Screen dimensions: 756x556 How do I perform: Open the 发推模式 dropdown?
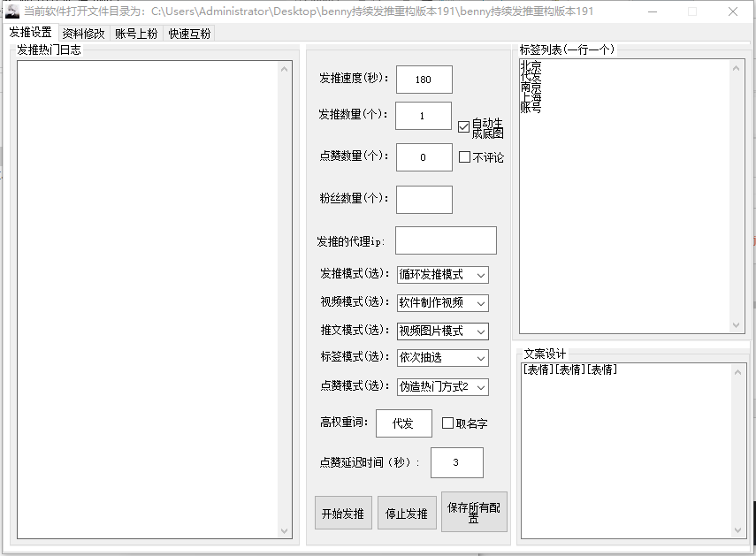coord(442,274)
